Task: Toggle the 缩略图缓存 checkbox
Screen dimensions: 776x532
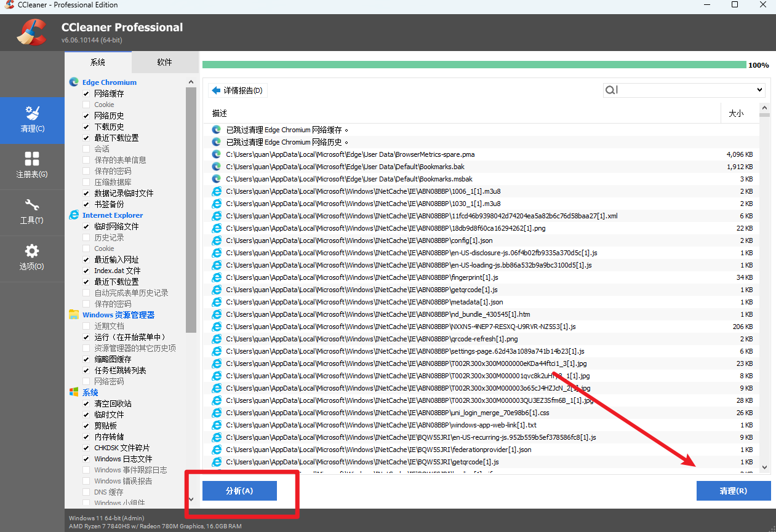Action: 86,359
